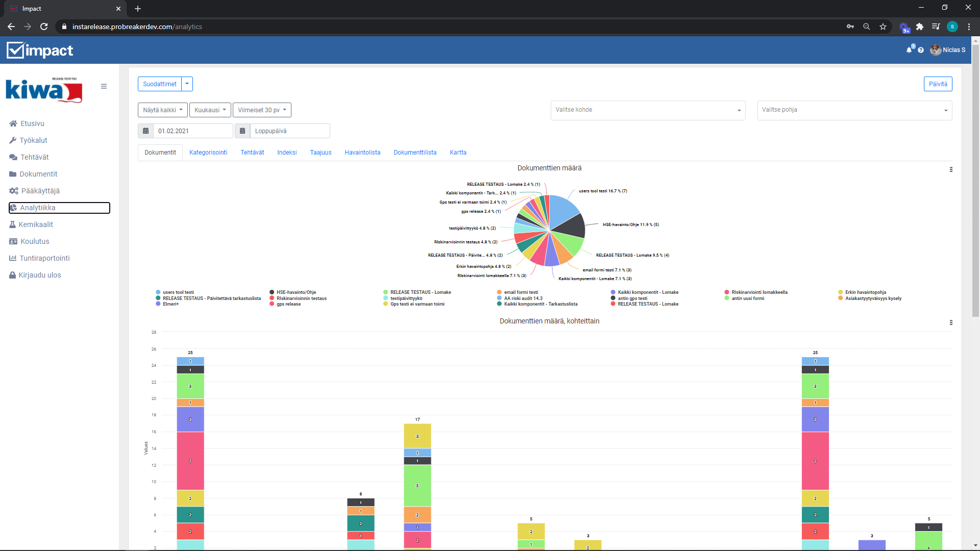Click start date calendar icon
Viewport: 980px width, 551px height.
(145, 131)
